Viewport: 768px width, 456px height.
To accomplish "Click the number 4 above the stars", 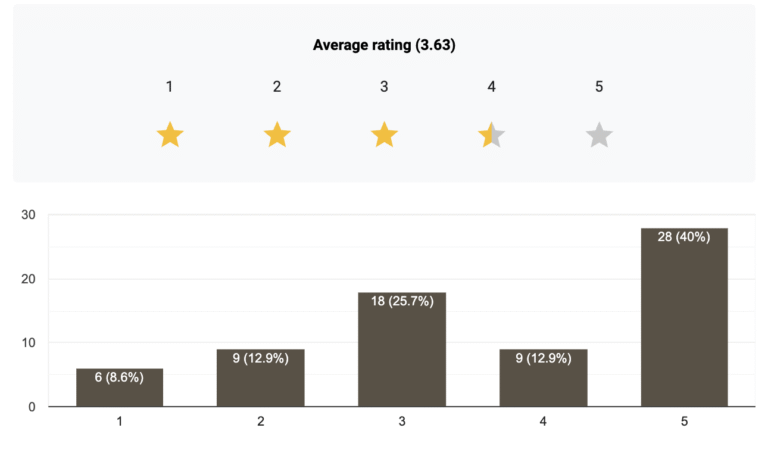I will (492, 87).
